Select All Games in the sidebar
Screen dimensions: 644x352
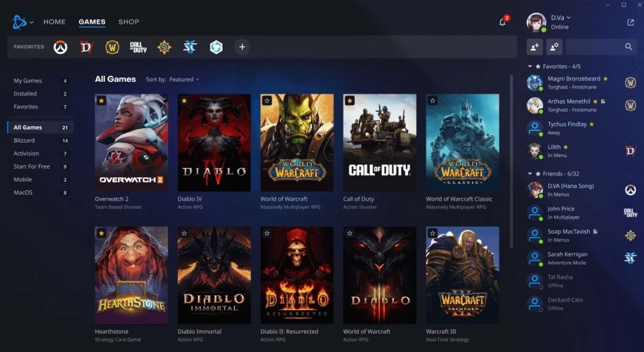pyautogui.click(x=41, y=128)
